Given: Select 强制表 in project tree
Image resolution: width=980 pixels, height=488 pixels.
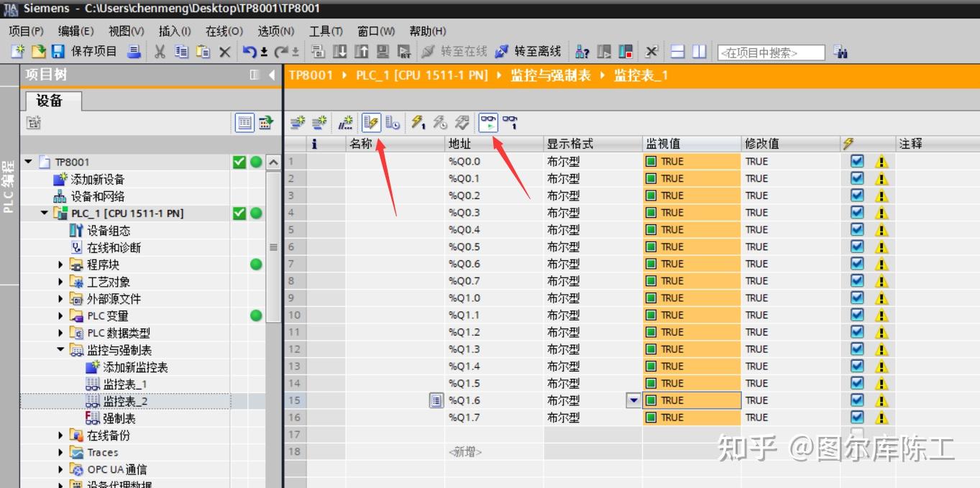Looking at the screenshot, I should tap(111, 418).
